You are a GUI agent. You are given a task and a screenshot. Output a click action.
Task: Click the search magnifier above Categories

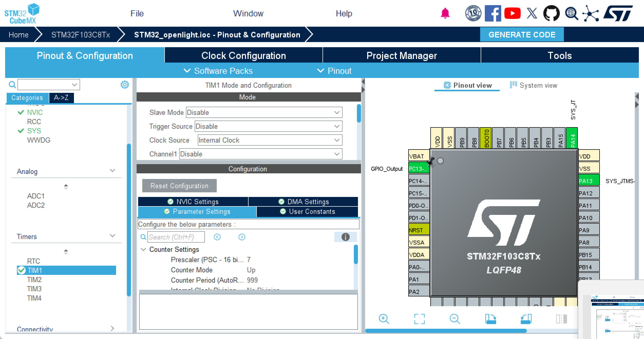tap(12, 85)
